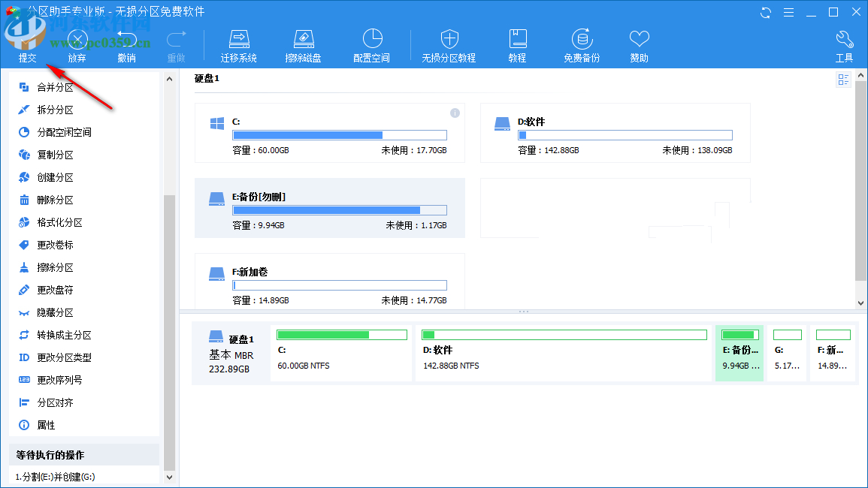The image size is (868, 488).
Task: Select 合并分区 in the sidebar
Action: 55,87
